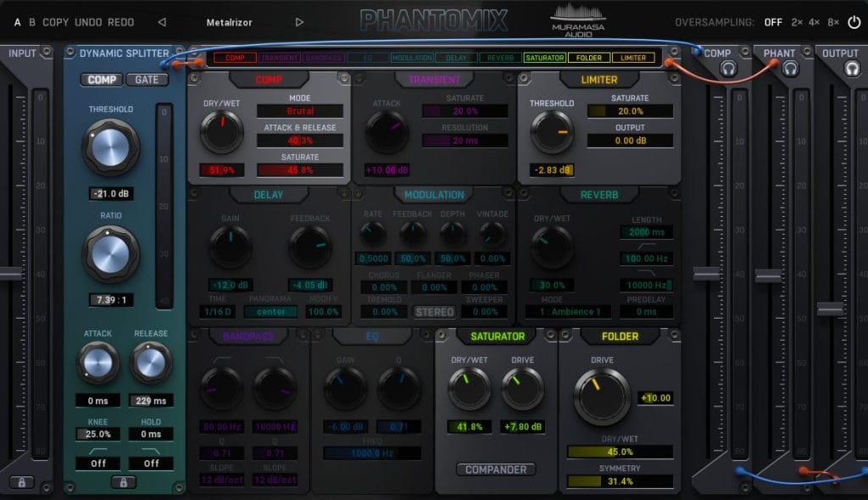868x500 pixels.
Task: Click the lock icon under Dynamic Splitter
Action: click(124, 482)
